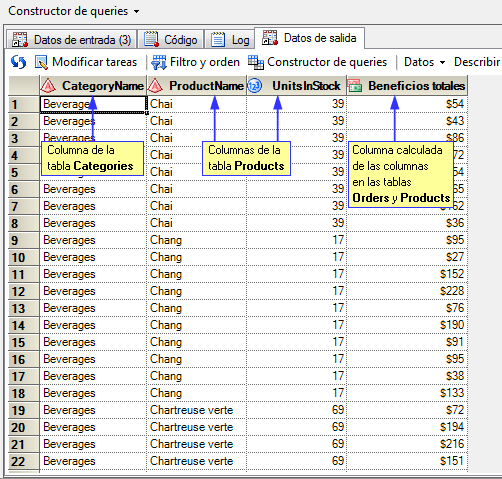The width and height of the screenshot is (502, 479).
Task: Select the CategoryName column header
Action: pyautogui.click(x=93, y=86)
